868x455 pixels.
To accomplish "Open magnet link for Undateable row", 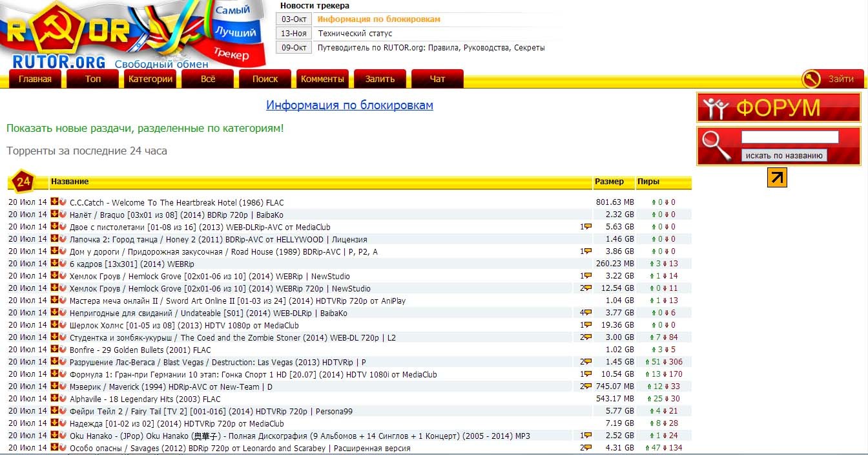I will point(63,313).
